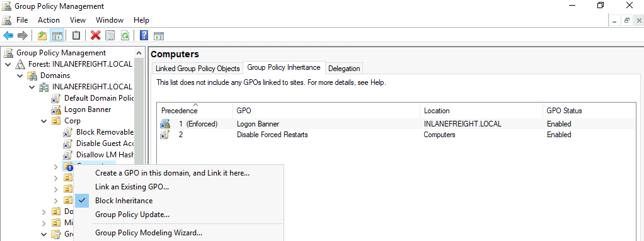Click the red X Delete icon
Screen dimensions: 644x241
click(96, 35)
